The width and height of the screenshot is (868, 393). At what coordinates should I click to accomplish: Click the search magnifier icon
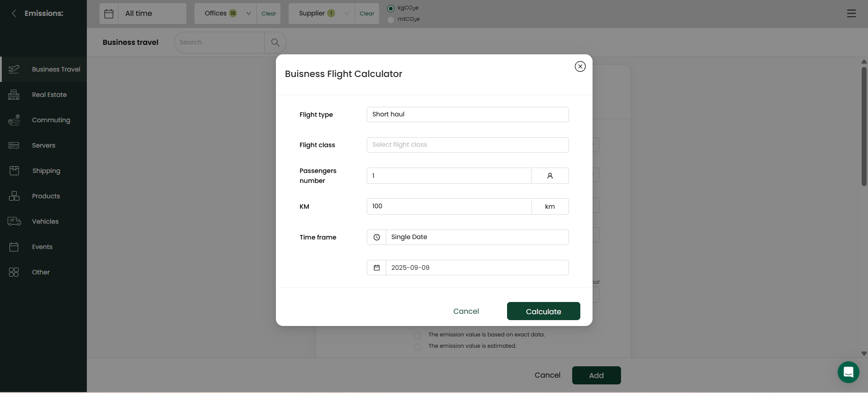coord(275,43)
